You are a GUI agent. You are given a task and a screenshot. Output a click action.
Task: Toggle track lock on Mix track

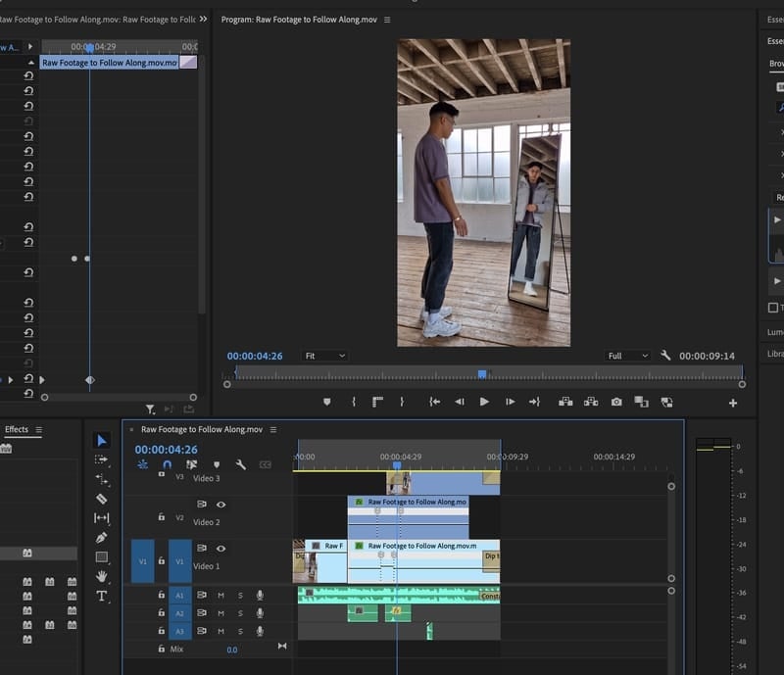[161, 649]
